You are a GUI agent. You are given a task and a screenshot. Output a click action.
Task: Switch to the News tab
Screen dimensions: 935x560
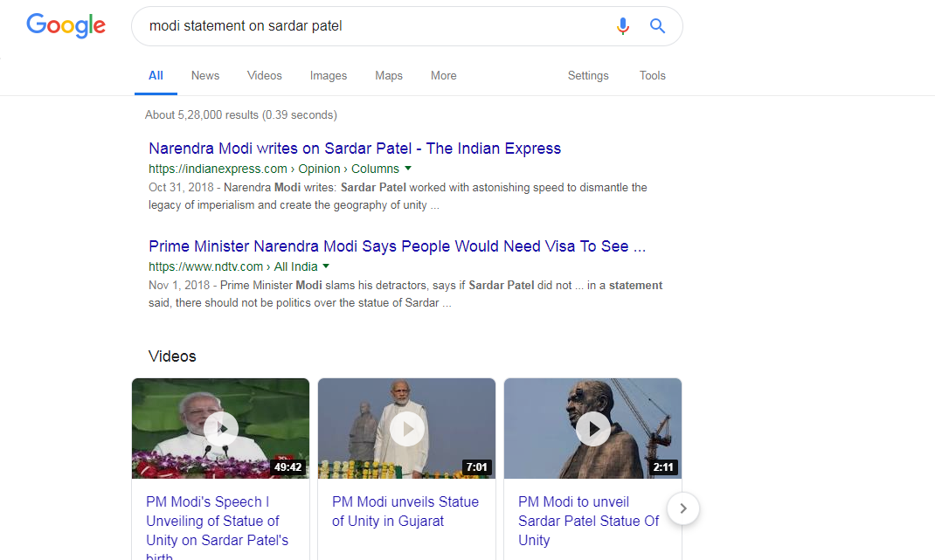[205, 76]
